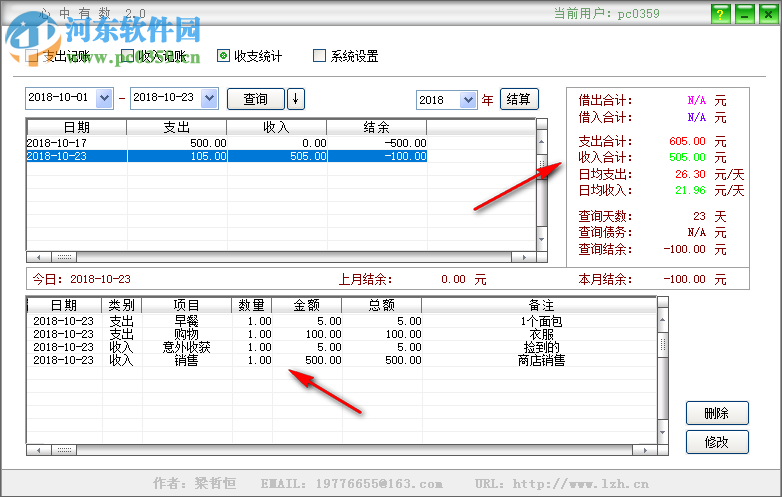Select the 2018-10-17 summary row

[x=227, y=143]
